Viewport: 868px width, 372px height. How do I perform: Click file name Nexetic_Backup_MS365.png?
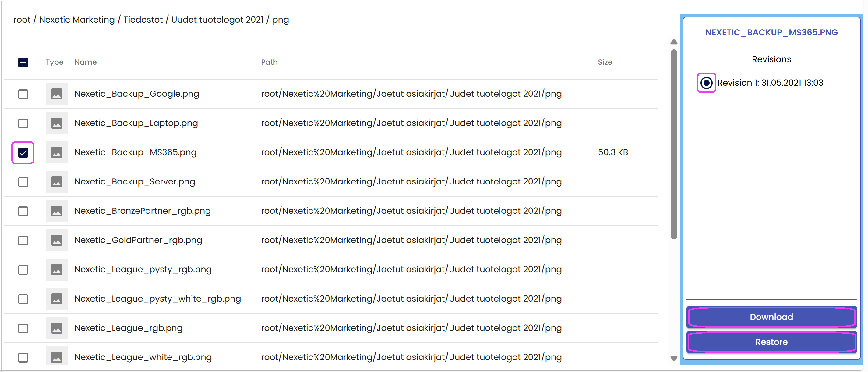pyautogui.click(x=135, y=152)
